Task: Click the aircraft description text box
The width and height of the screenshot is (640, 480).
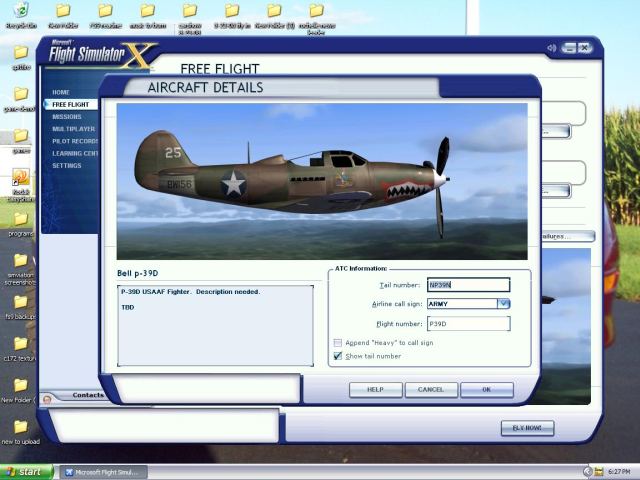Action: pos(216,326)
